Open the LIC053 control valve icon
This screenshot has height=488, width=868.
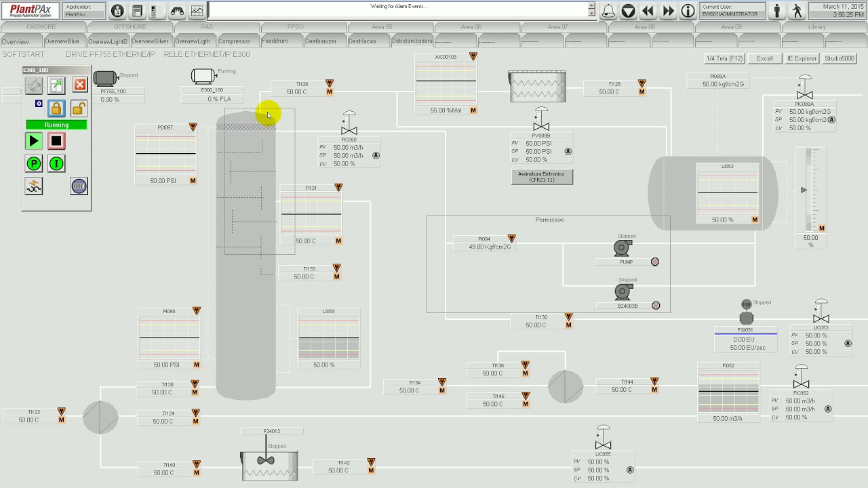821,312
